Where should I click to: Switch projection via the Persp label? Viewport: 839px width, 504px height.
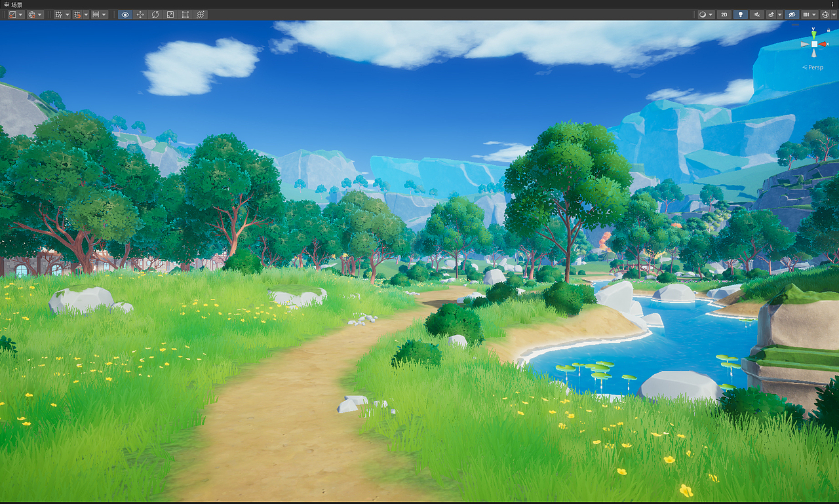pyautogui.click(x=813, y=68)
